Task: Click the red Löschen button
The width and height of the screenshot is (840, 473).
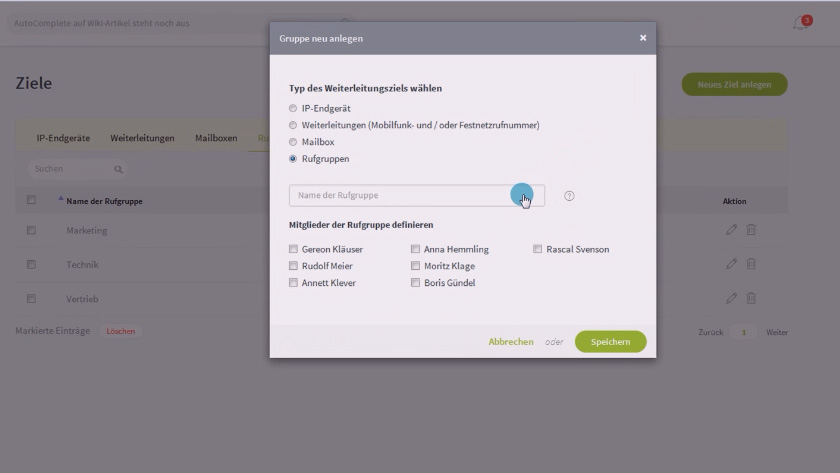Action: [x=121, y=332]
